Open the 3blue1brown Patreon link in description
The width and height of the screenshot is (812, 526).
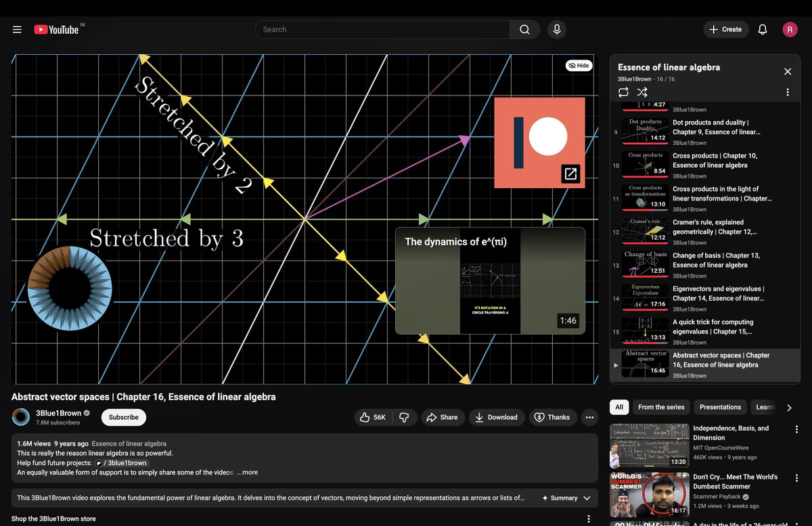pyautogui.click(x=121, y=463)
